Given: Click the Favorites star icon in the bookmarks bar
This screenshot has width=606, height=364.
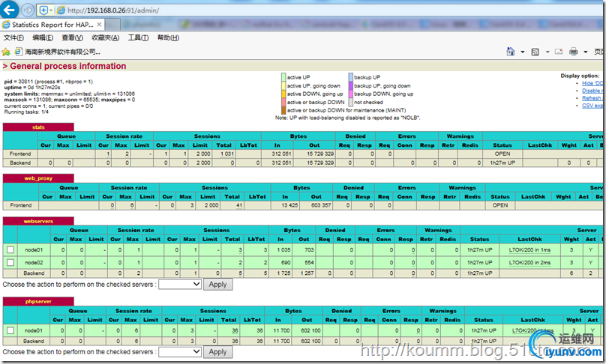Looking at the screenshot, I should [6, 52].
